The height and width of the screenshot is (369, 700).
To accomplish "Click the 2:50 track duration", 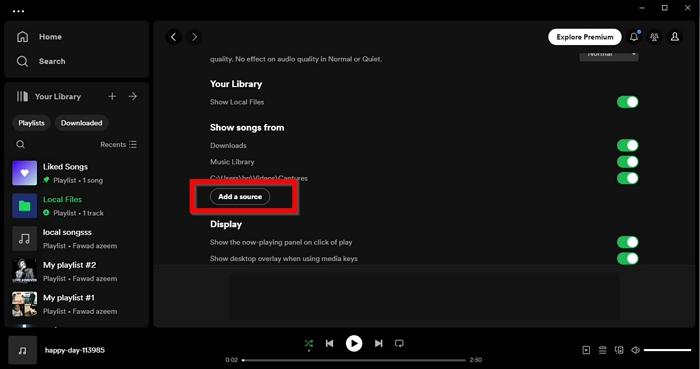I will (475, 360).
